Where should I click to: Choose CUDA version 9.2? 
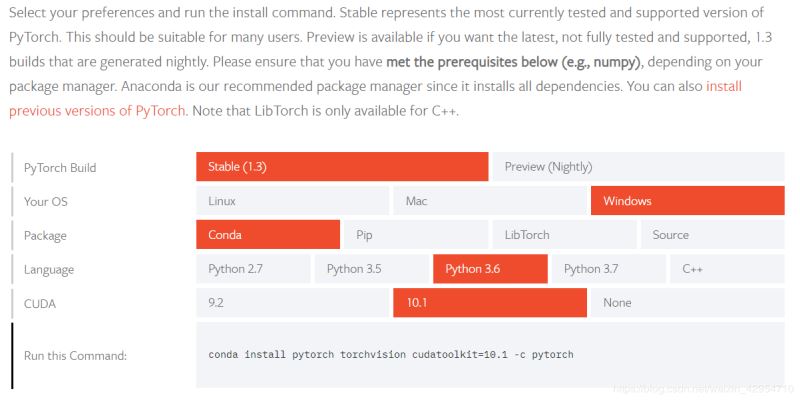(x=292, y=303)
